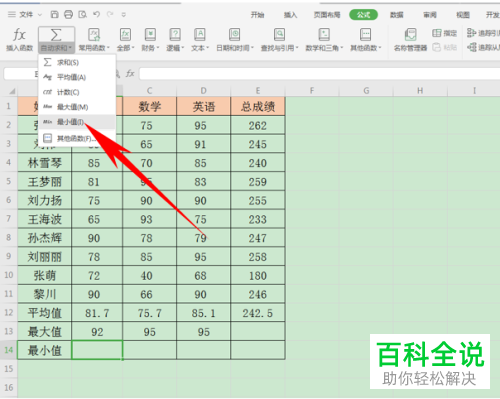Expand the 查找与引用 dropdown label
The image size is (500, 399).
280,48
